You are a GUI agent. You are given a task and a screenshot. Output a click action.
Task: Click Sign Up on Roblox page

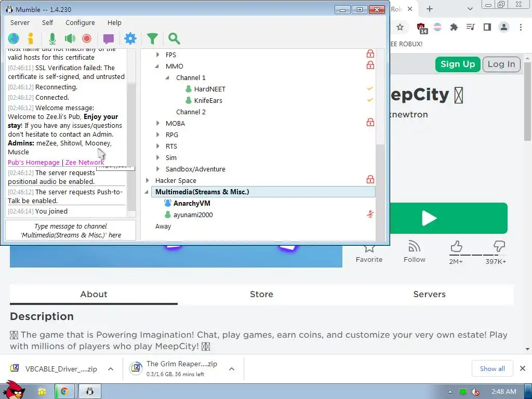457,64
